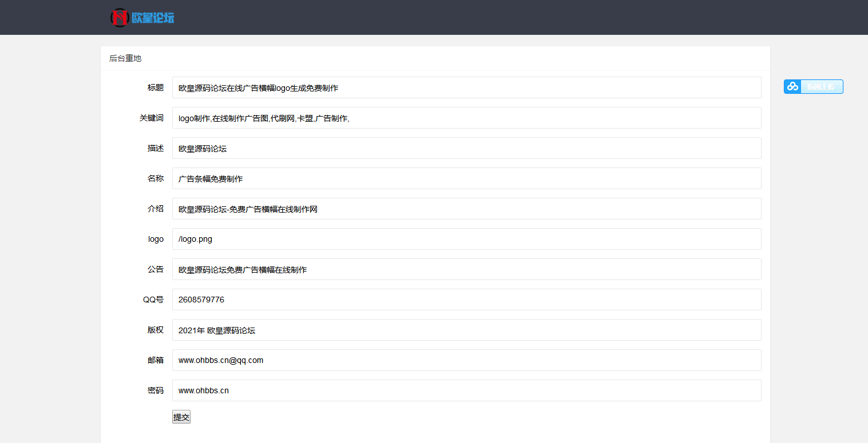Click the 邮箱 label text
This screenshot has width=868, height=443.
pyautogui.click(x=156, y=360)
